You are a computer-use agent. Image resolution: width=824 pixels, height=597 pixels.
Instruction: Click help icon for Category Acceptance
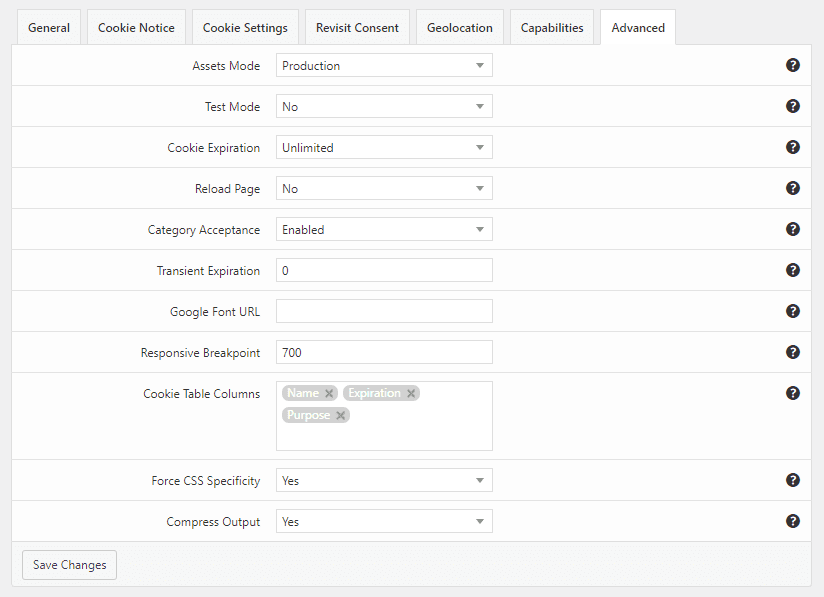[x=792, y=229]
